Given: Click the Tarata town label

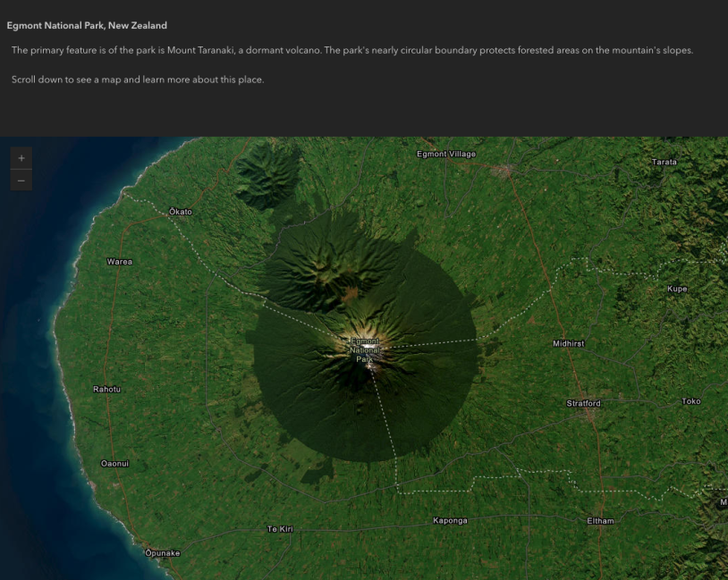Looking at the screenshot, I should click(x=664, y=162).
